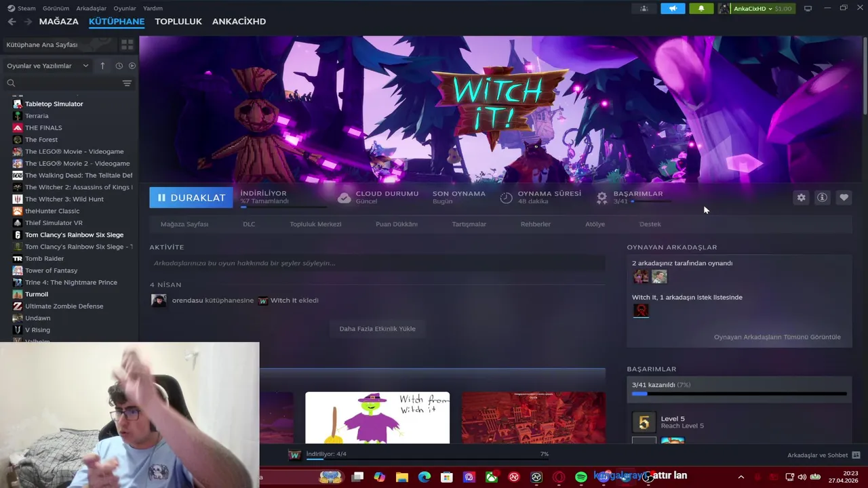Screen dimensions: 868x488
Task: Click the 3/41 kazanıldı achievements progress bar
Action: click(x=739, y=393)
